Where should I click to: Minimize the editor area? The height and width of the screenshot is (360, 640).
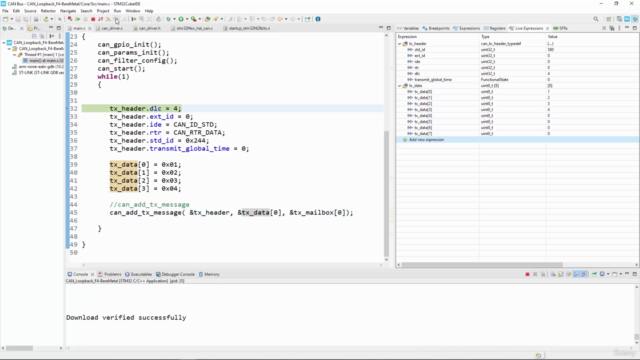pos(381,28)
